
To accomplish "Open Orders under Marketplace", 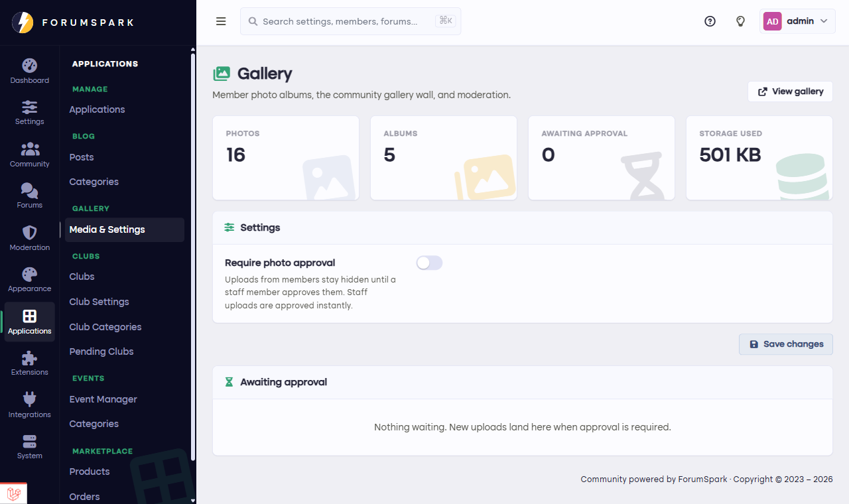I will [x=85, y=497].
